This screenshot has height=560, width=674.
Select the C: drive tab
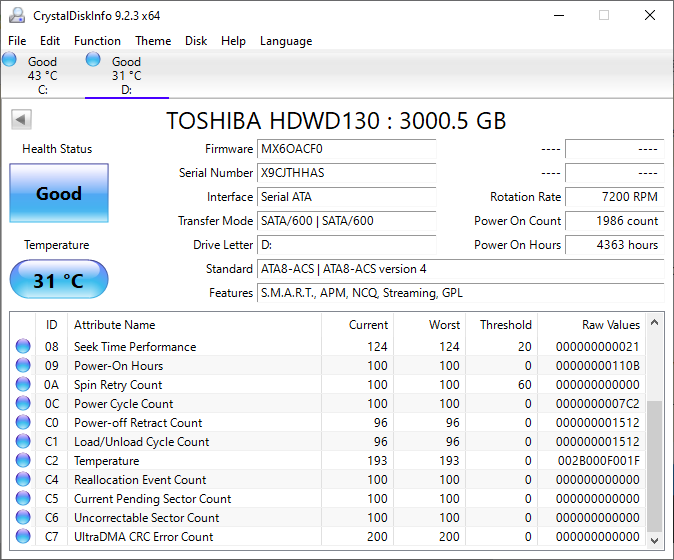(x=43, y=74)
